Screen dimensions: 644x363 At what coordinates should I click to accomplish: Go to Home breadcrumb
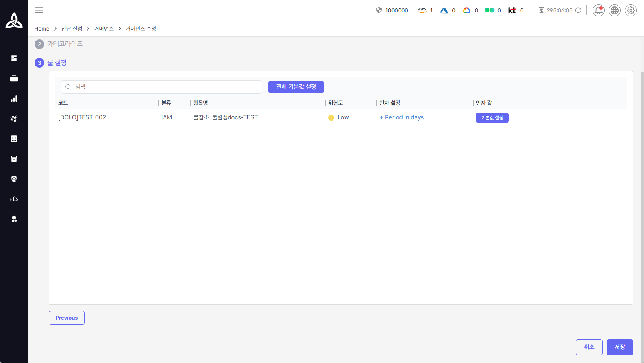(x=42, y=29)
